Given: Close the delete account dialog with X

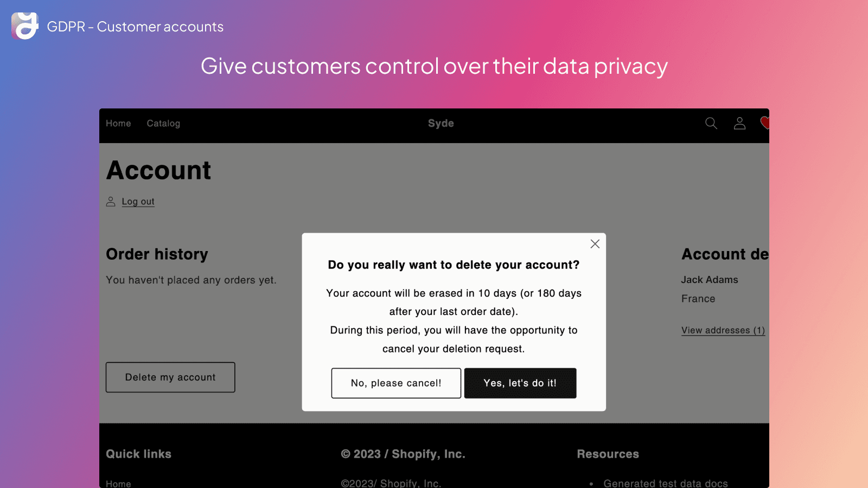Looking at the screenshot, I should [595, 244].
